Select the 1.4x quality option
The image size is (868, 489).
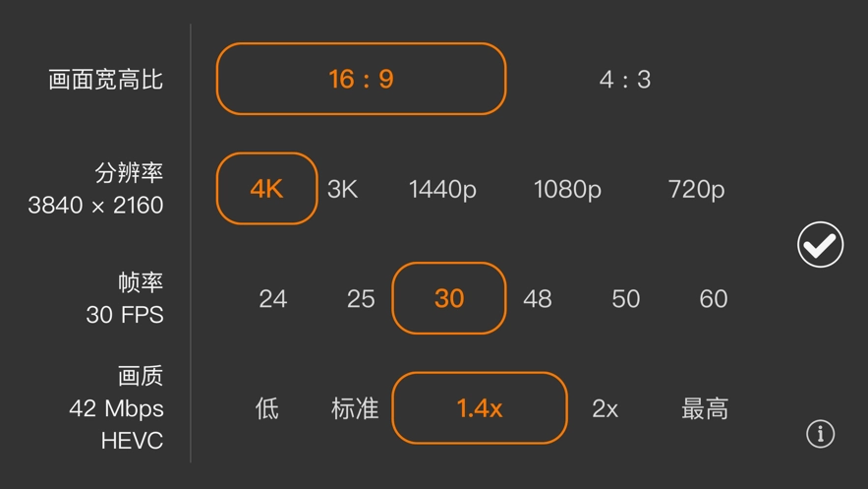480,408
